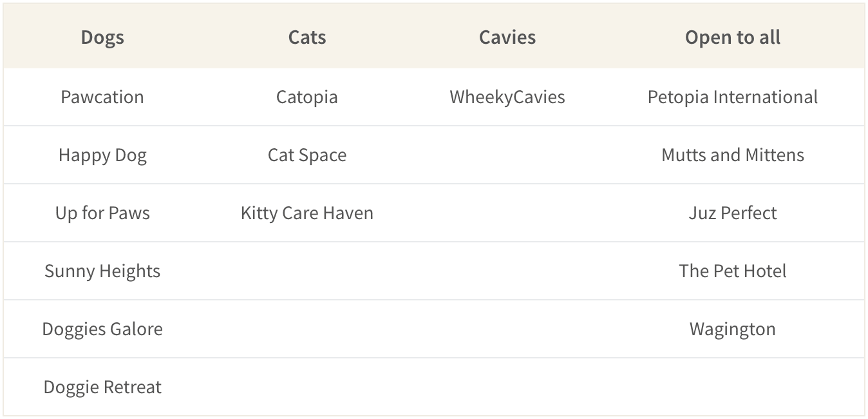Click the Cat Space cell
Viewport: 868px width, 419px height.
[x=307, y=155]
